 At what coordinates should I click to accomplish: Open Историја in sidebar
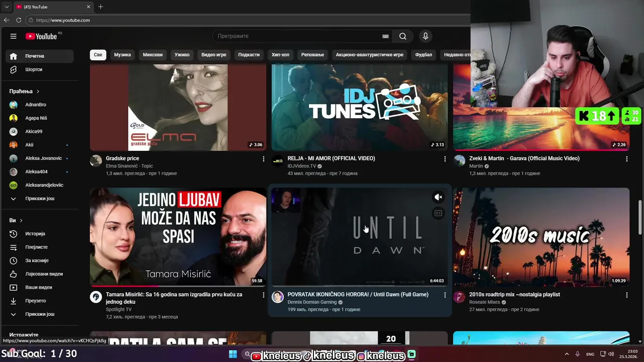40,234
